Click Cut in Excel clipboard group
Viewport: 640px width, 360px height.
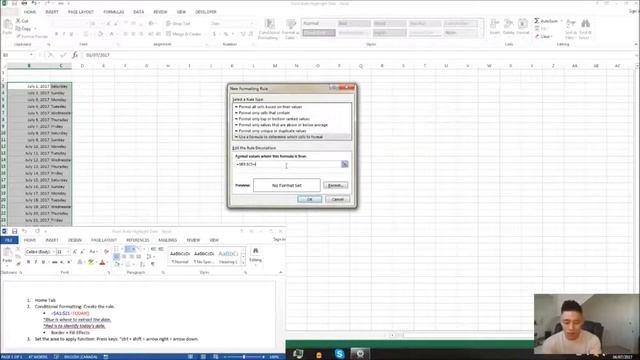(22, 21)
